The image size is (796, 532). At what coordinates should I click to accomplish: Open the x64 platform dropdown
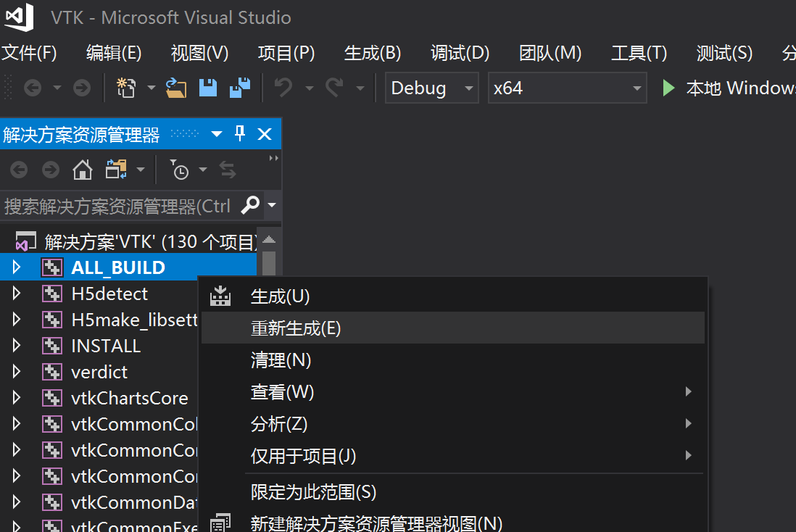click(x=637, y=88)
